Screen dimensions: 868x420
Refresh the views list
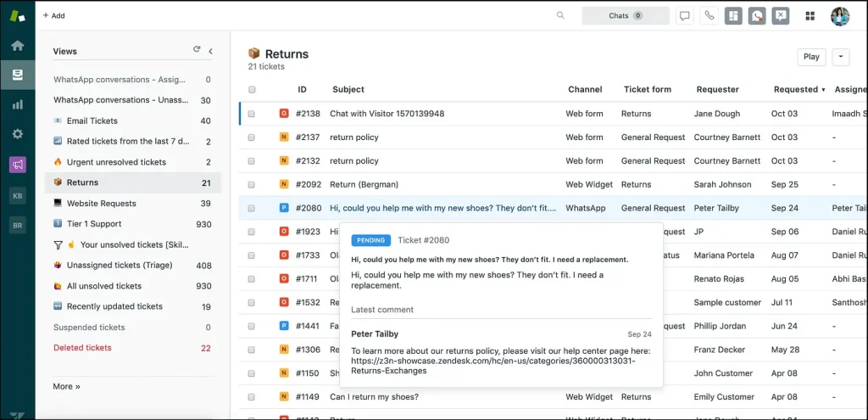[197, 50]
